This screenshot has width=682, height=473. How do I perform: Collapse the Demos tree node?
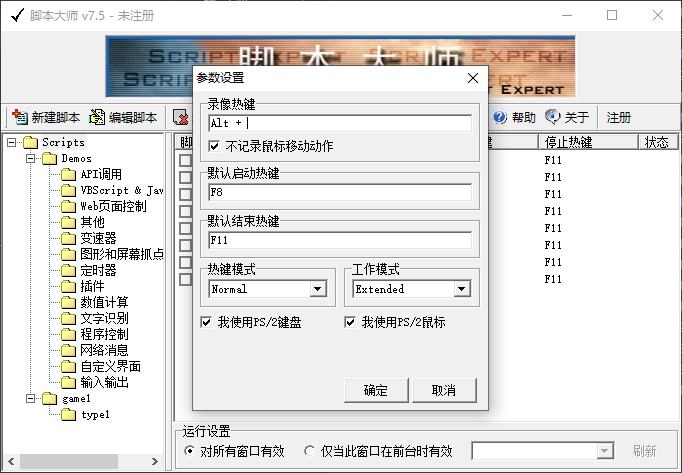30,158
